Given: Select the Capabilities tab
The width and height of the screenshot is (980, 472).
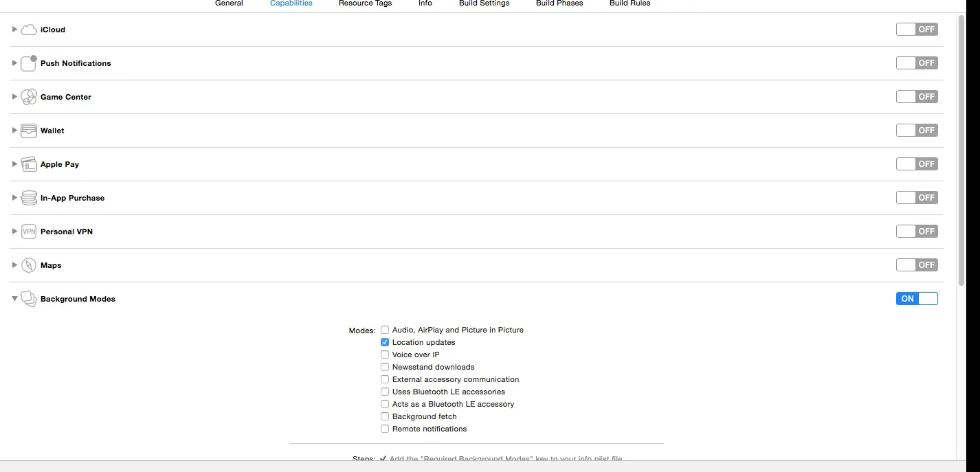Looking at the screenshot, I should tap(291, 3).
